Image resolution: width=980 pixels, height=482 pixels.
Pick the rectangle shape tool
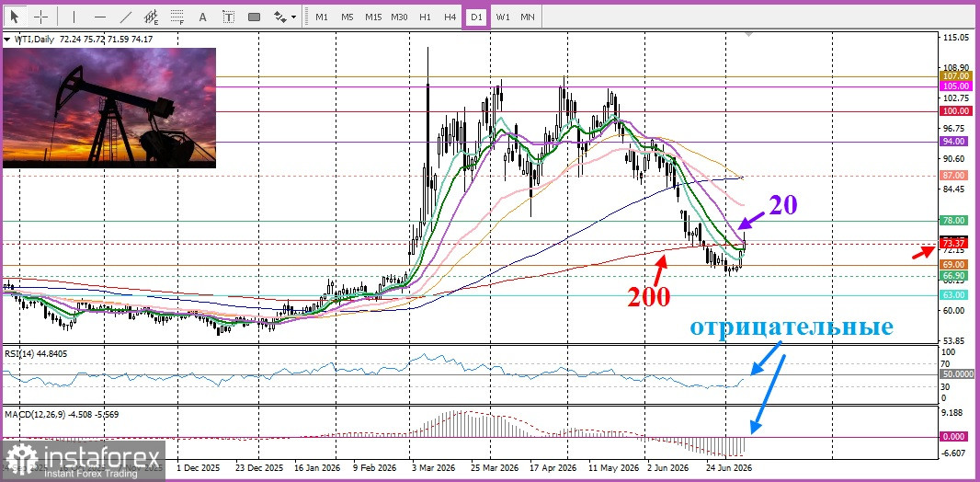(x=254, y=17)
